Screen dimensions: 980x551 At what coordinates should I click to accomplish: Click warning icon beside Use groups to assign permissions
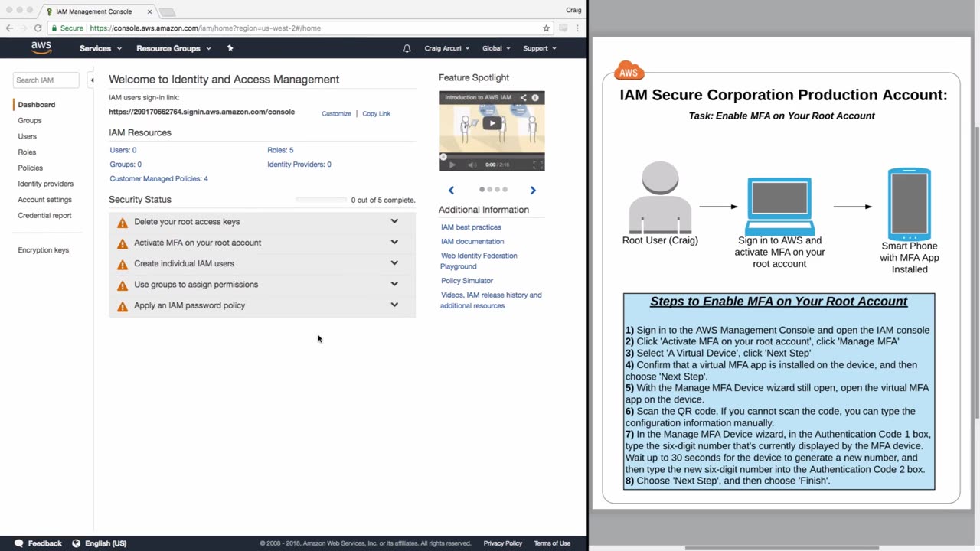point(122,285)
